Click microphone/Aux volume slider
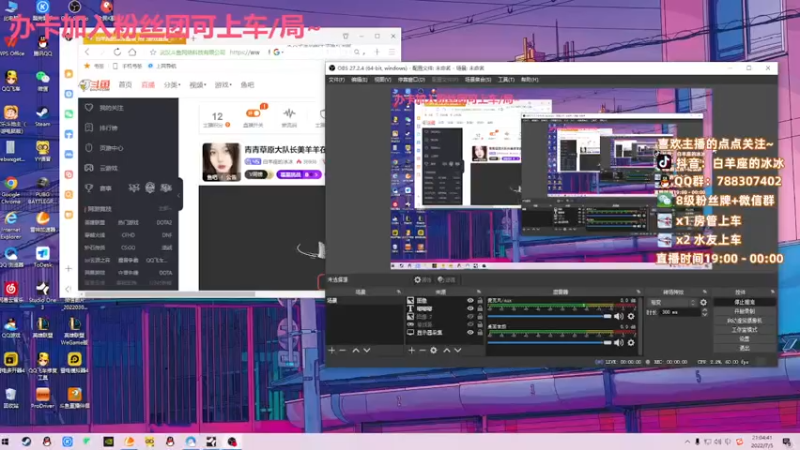 pos(549,316)
